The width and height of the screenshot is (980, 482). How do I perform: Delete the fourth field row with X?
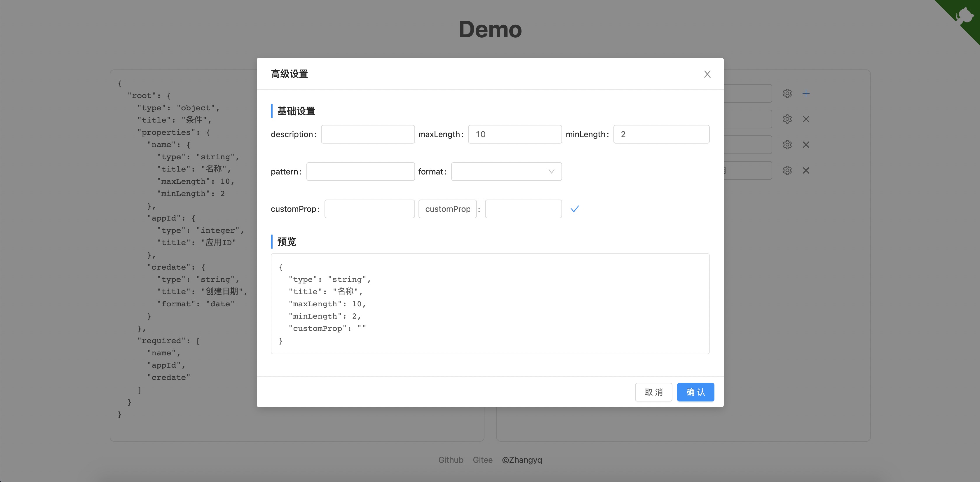[806, 170]
